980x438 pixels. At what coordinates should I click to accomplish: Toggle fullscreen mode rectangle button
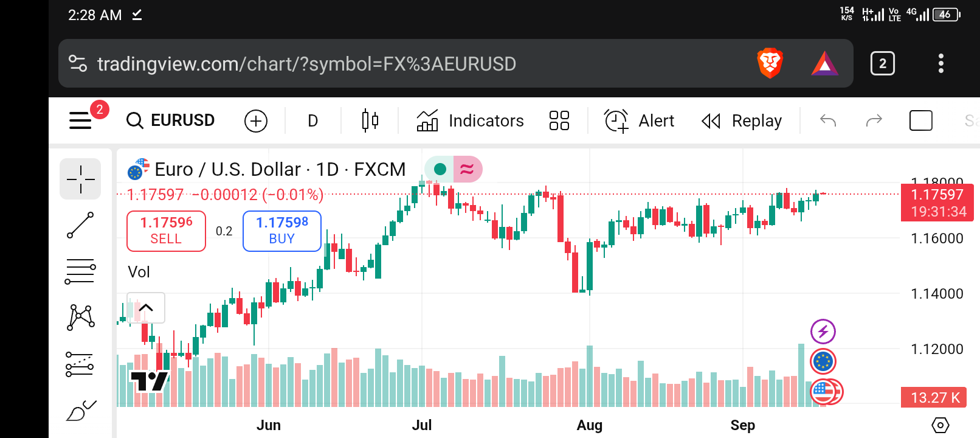920,120
